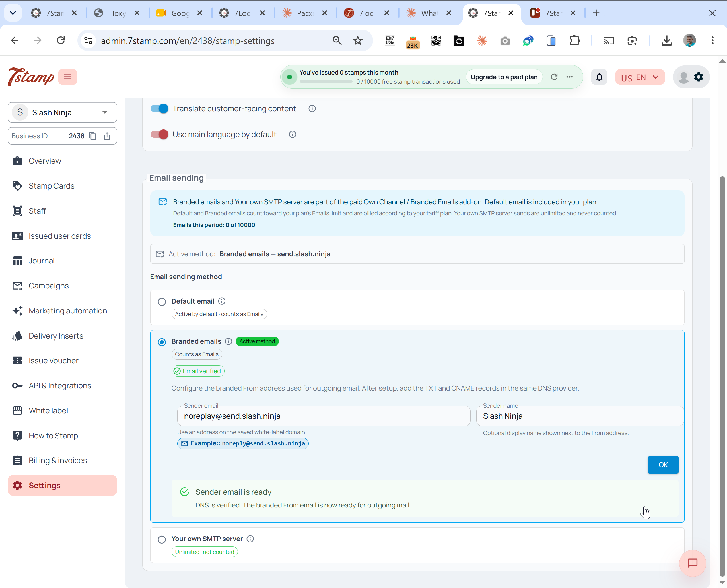
Task: Open Billing & invoices page
Action: tap(57, 460)
